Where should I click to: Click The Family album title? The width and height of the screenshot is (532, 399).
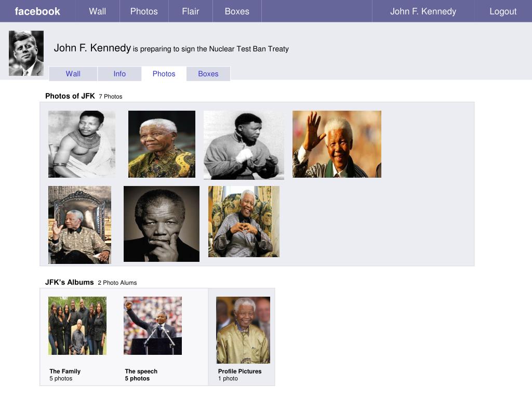[x=65, y=371]
